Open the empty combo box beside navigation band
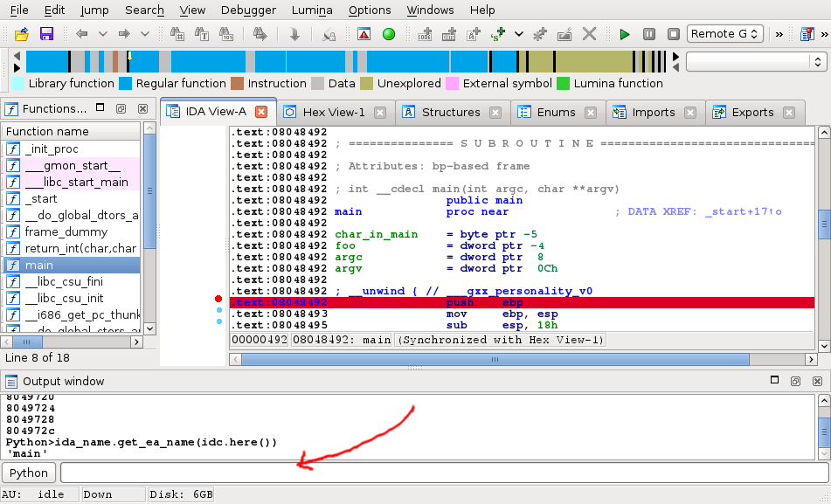 (x=756, y=62)
